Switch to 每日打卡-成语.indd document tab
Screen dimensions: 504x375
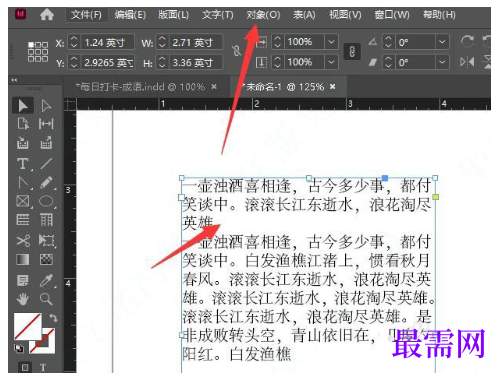pyautogui.click(x=140, y=87)
